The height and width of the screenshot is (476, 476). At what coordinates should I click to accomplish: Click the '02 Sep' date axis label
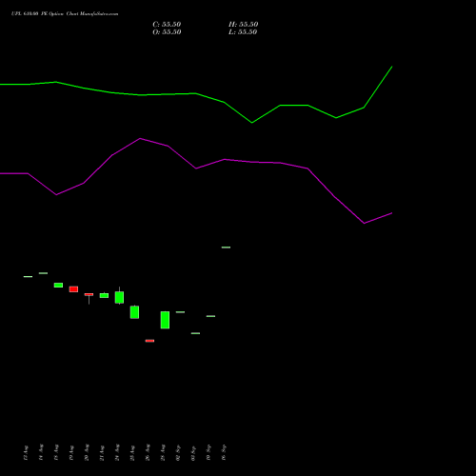[x=178, y=452]
